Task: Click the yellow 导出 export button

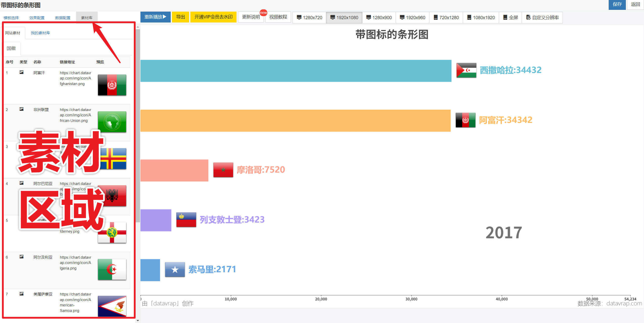Action: point(180,17)
